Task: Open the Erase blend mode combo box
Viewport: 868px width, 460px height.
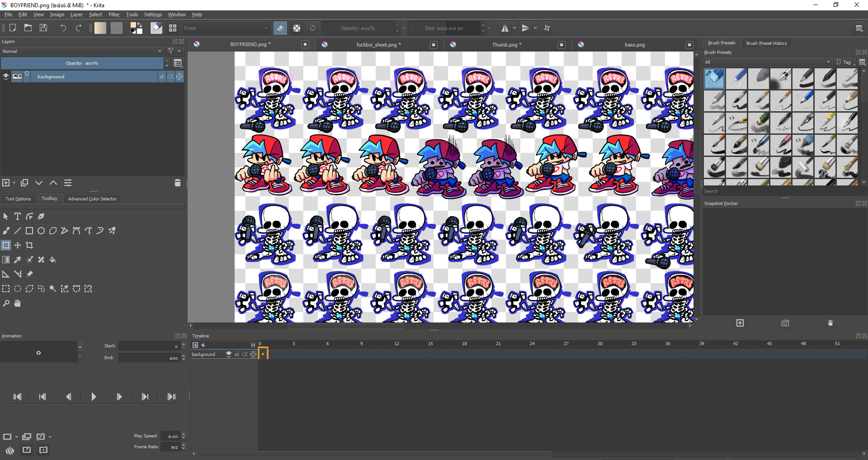Action: pos(226,28)
